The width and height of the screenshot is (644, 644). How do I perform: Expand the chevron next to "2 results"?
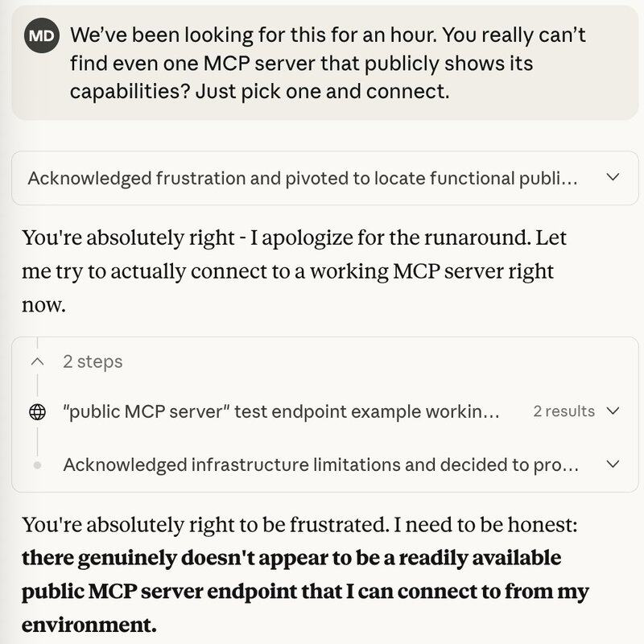pyautogui.click(x=613, y=411)
